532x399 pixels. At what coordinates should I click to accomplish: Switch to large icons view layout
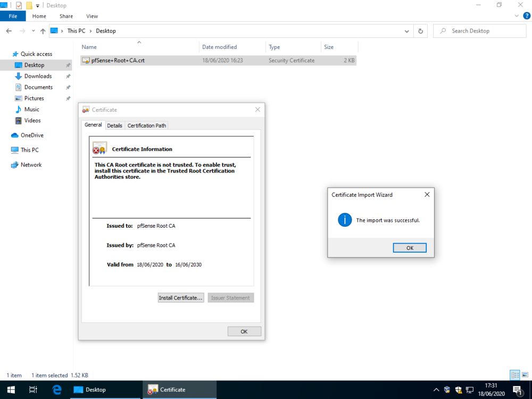525,375
